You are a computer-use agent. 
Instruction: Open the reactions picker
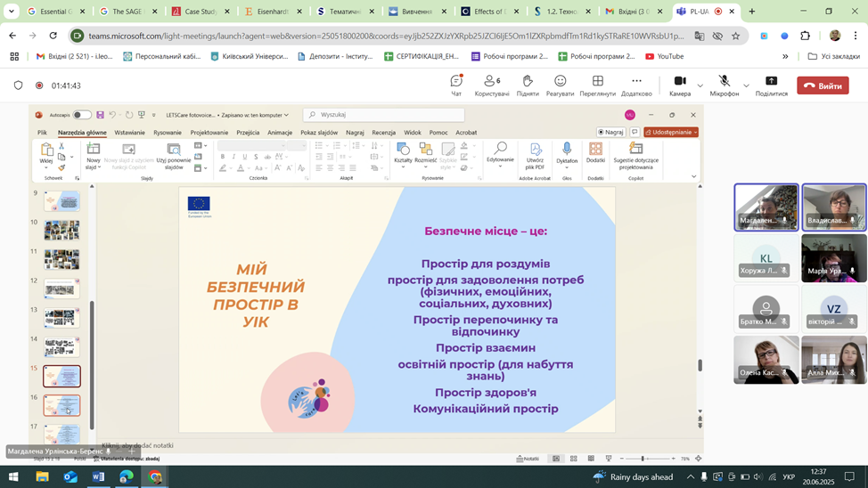(x=561, y=85)
